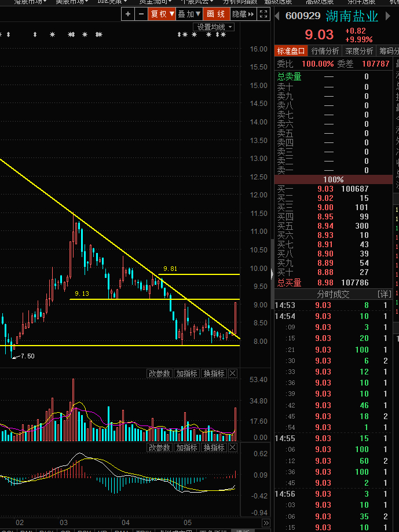Image resolution: width=399 pixels, height=532 pixels.
Task: Select the 卖五 ask row
Action: (x=333, y=133)
